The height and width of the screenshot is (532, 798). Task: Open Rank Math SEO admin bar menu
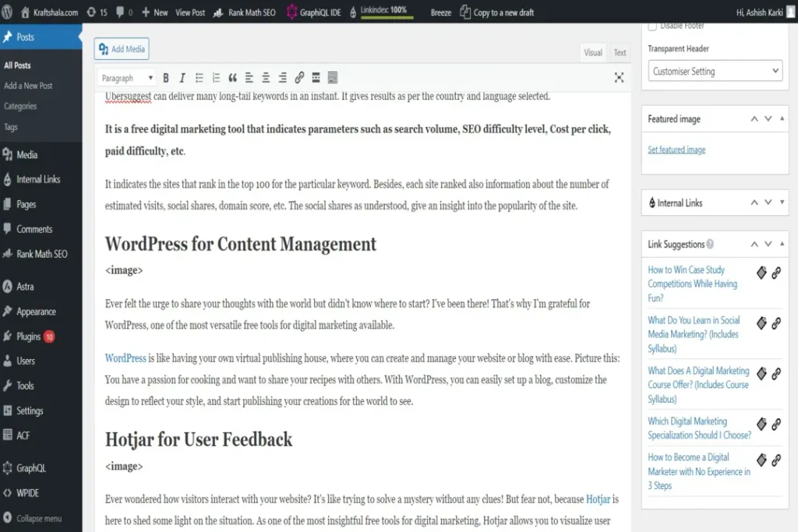244,12
